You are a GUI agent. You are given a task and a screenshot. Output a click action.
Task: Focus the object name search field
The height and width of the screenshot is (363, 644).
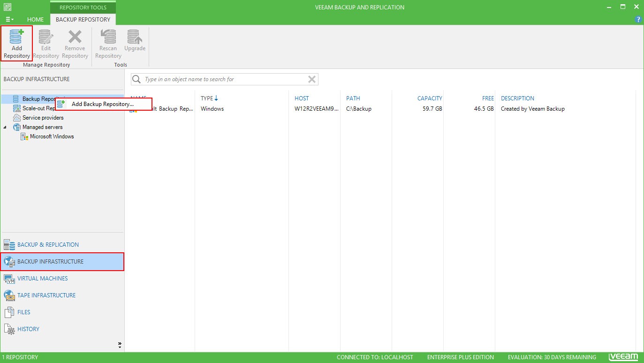pyautogui.click(x=225, y=79)
